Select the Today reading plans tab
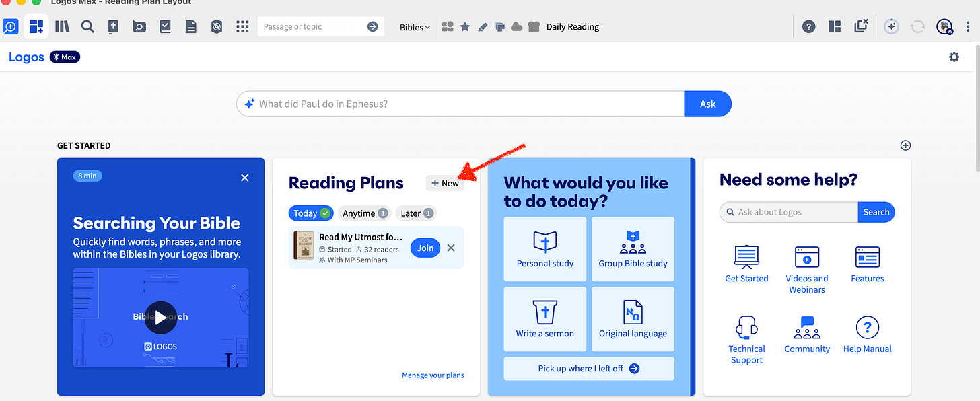The height and width of the screenshot is (401, 980). pos(311,213)
